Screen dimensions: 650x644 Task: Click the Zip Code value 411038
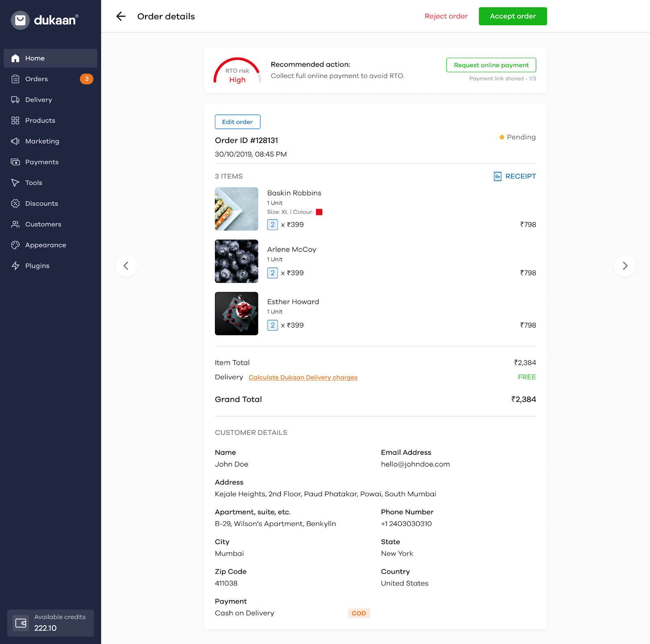click(226, 583)
